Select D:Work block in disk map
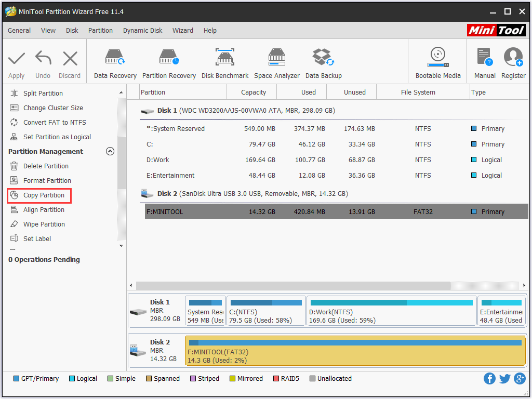The width and height of the screenshot is (532, 399). (391, 311)
